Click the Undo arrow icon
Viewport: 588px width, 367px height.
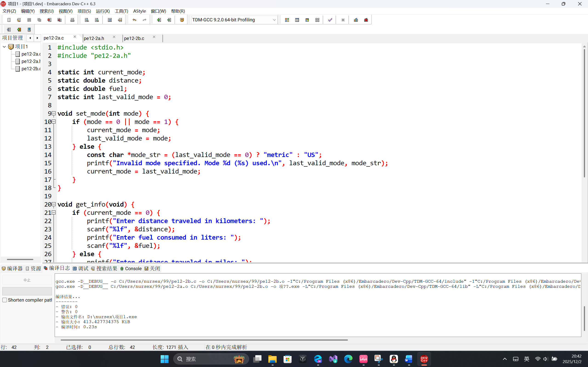tap(134, 20)
